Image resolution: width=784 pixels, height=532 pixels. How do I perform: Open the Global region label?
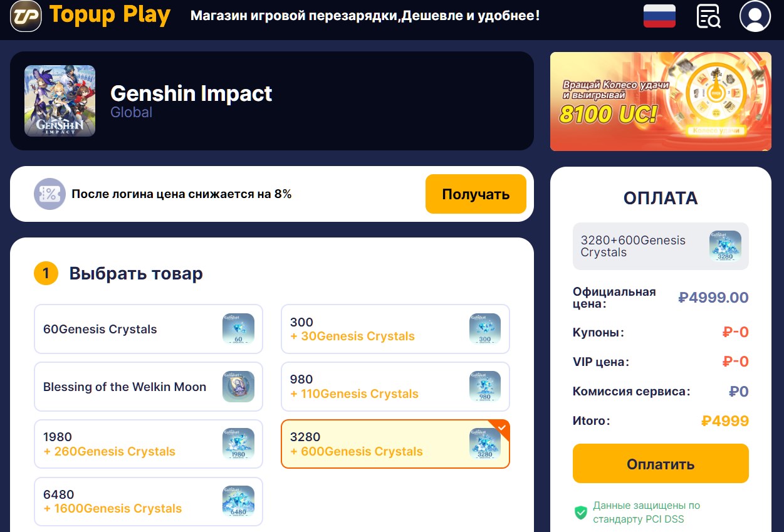(132, 112)
